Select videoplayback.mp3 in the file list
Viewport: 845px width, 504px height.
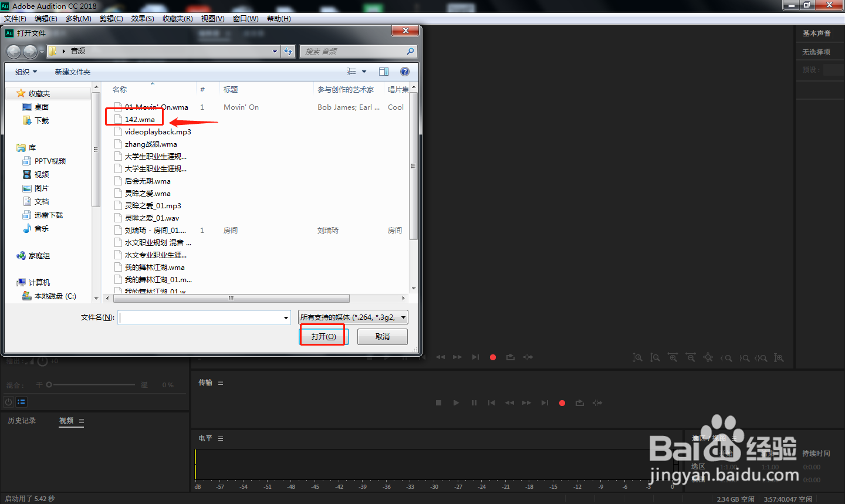[158, 132]
